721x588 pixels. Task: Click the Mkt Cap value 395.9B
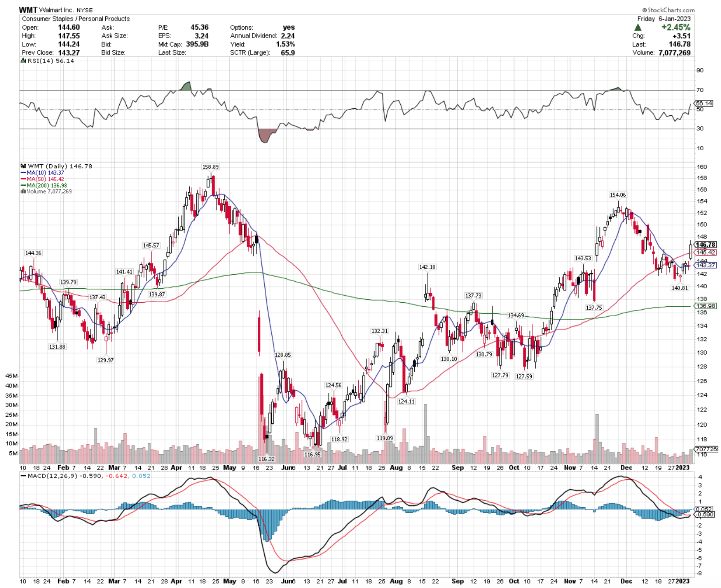coord(197,44)
